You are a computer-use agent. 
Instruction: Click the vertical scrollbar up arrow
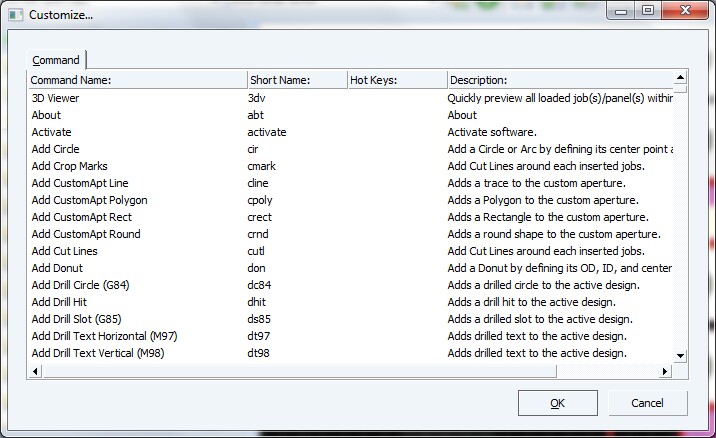680,77
